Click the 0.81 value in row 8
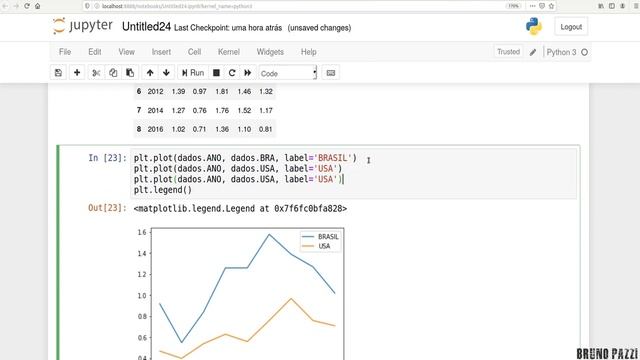640x360 pixels. (265, 129)
